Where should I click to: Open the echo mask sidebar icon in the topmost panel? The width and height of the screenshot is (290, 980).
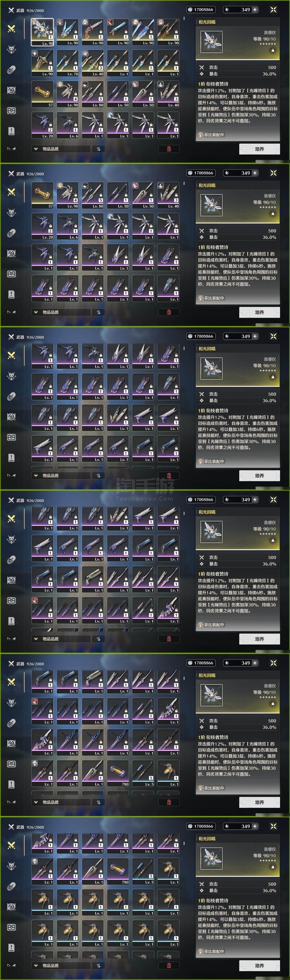pos(11,49)
